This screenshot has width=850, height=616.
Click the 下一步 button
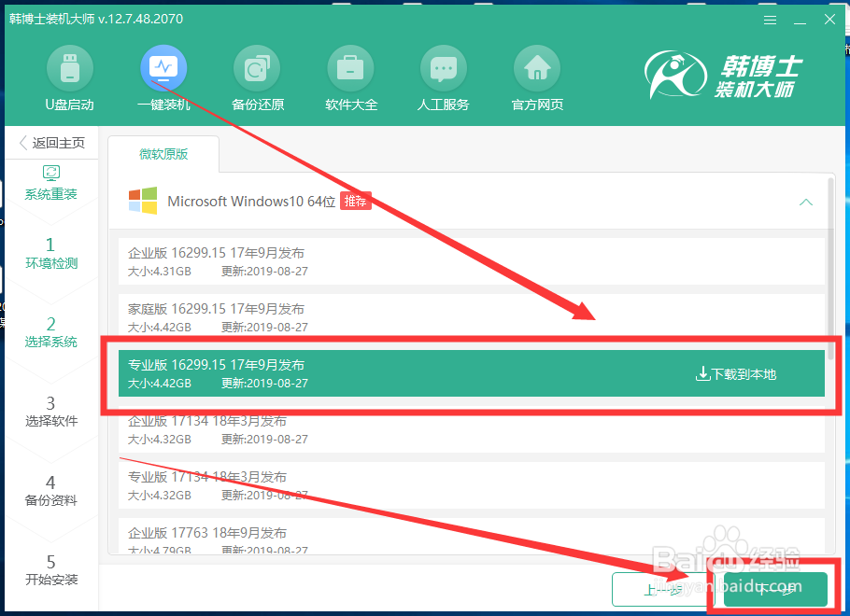tap(775, 590)
